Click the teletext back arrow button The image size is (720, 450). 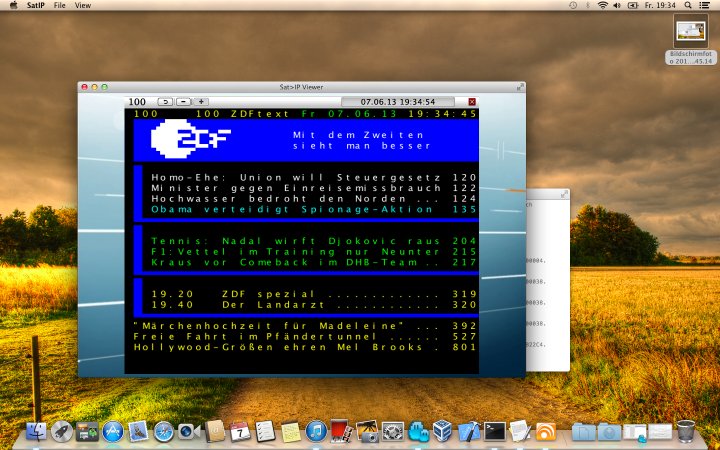[x=165, y=102]
